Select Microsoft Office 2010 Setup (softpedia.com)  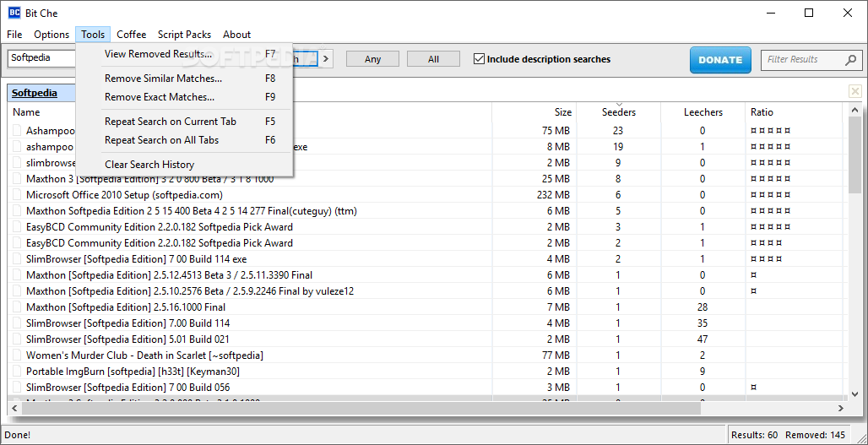(125, 195)
